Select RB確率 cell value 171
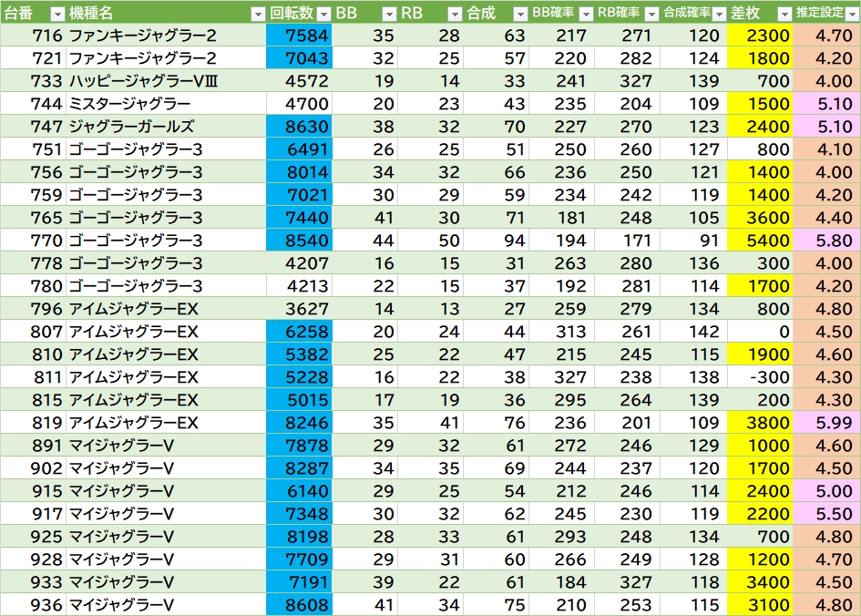 tap(628, 240)
